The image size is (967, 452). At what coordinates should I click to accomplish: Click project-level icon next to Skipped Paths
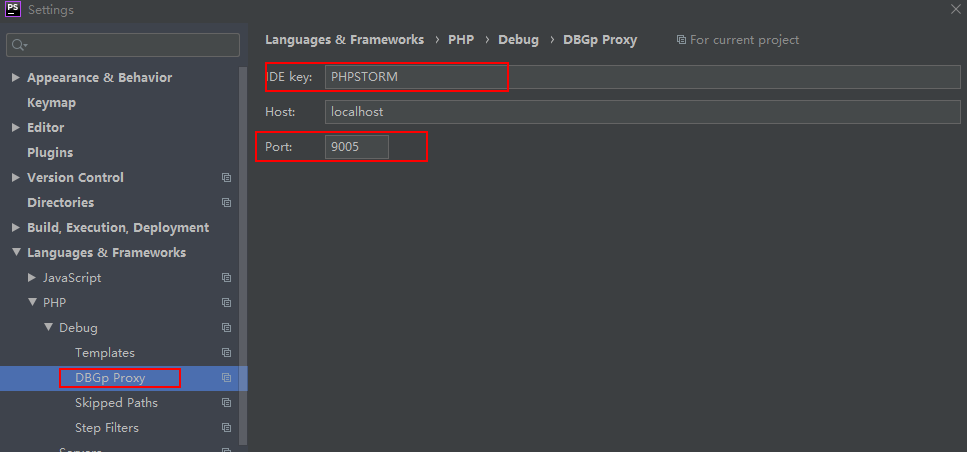[226, 403]
